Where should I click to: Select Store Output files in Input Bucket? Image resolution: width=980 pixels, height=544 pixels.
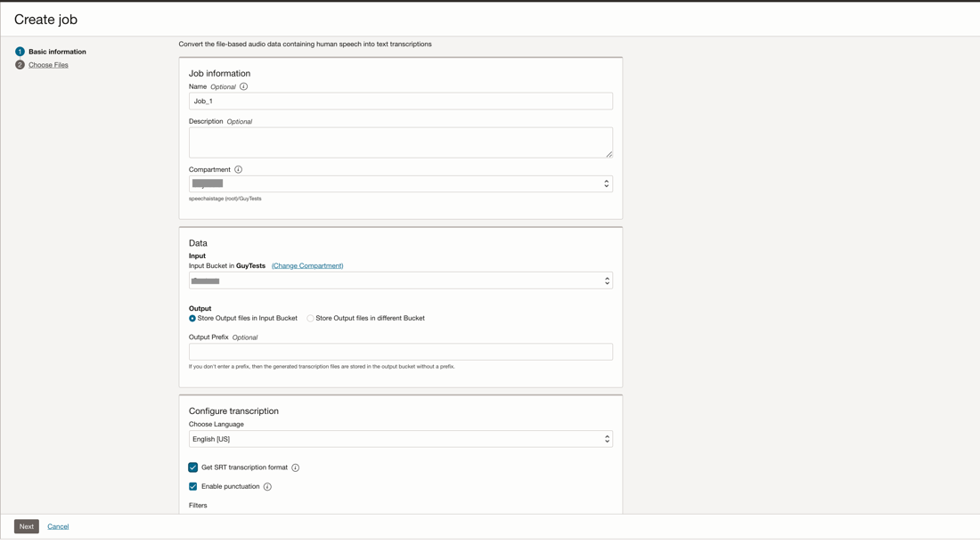tap(192, 318)
